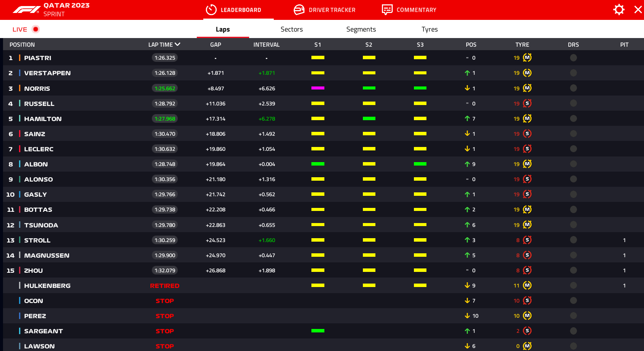This screenshot has width=644, height=351.
Task: Click Ocon's STOP status
Action: point(165,301)
